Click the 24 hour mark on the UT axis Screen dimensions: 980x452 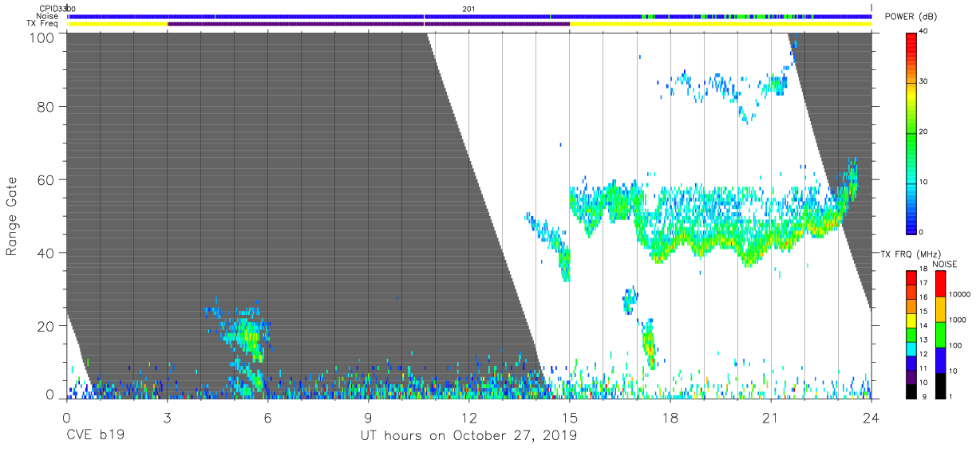[x=871, y=417]
